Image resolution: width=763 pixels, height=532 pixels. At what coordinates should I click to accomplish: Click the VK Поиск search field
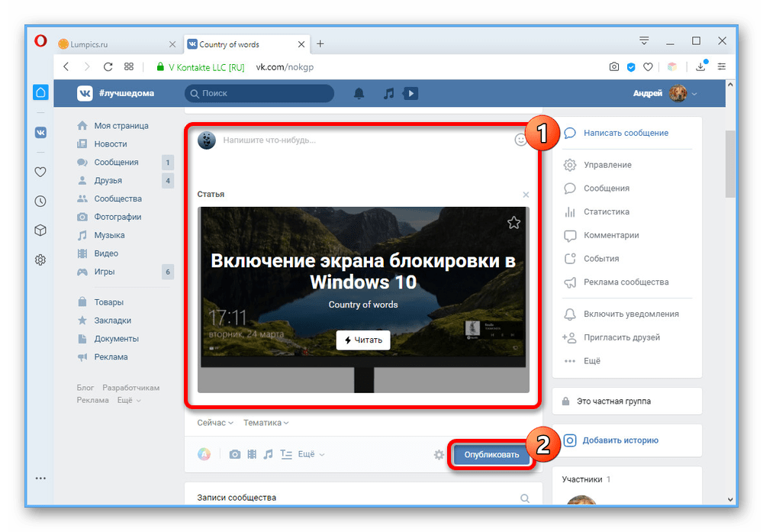click(x=259, y=93)
